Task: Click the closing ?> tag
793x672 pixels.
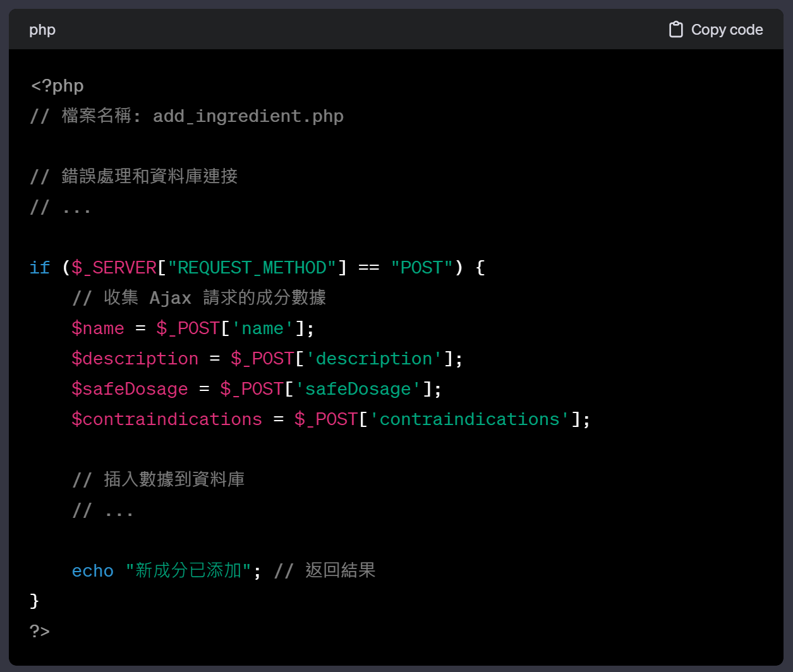Action: coord(40,631)
